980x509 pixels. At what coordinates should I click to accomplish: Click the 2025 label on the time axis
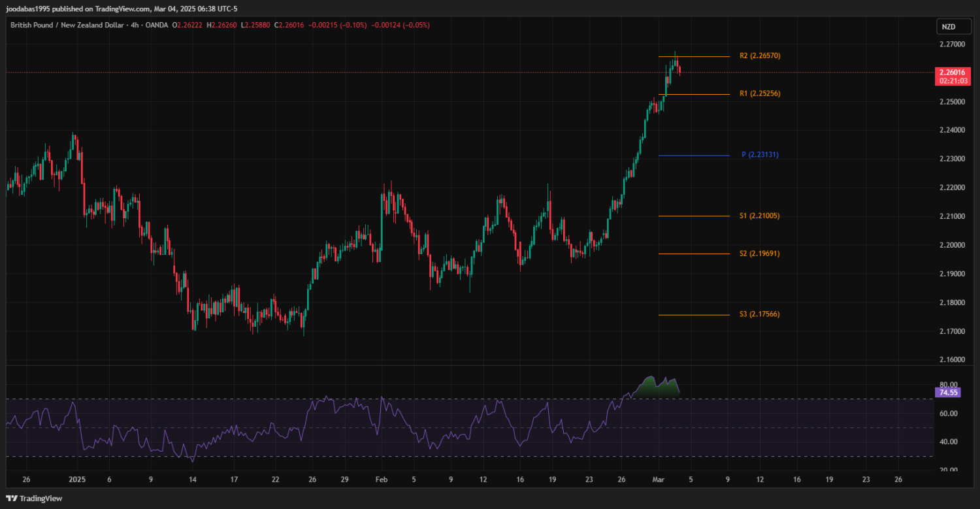tap(77, 480)
